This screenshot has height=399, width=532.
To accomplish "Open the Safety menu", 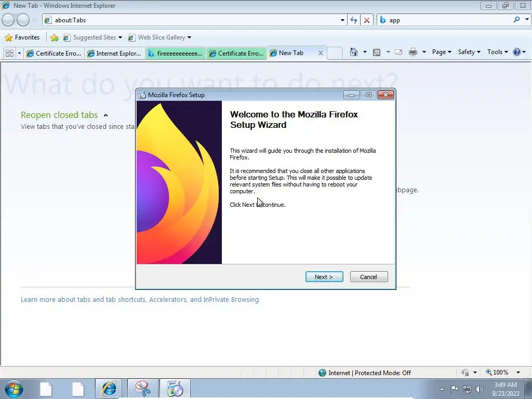I will (469, 52).
